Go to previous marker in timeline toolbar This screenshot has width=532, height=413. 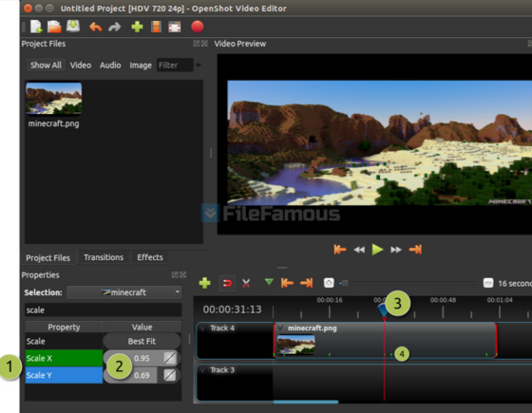pyautogui.click(x=287, y=283)
